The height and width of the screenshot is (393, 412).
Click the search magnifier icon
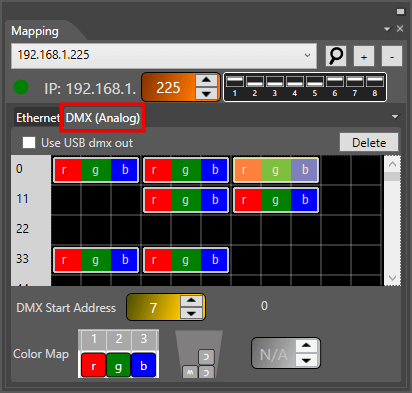point(336,56)
